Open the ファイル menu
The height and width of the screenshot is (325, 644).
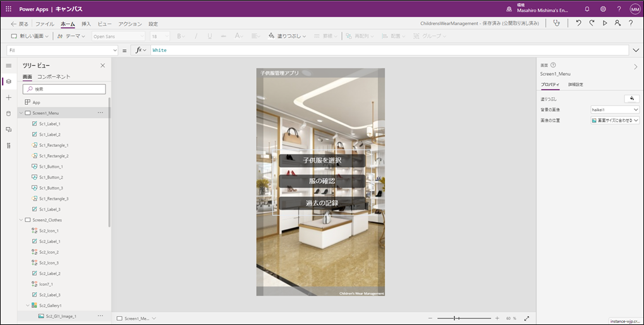pyautogui.click(x=44, y=24)
